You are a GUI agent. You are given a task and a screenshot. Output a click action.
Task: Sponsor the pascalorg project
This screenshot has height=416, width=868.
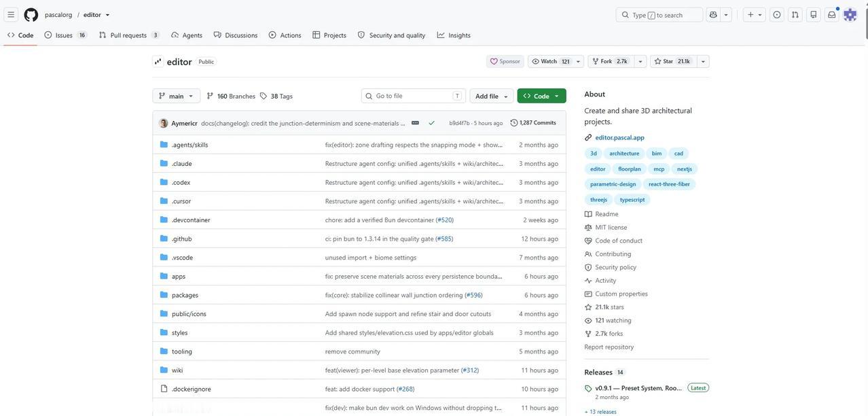point(505,61)
